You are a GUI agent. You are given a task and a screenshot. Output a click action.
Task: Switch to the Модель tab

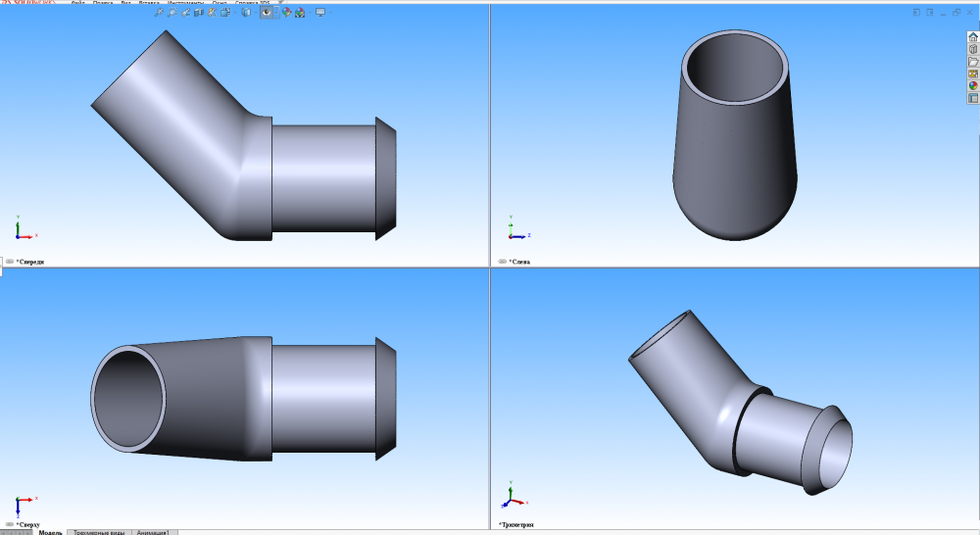51,532
